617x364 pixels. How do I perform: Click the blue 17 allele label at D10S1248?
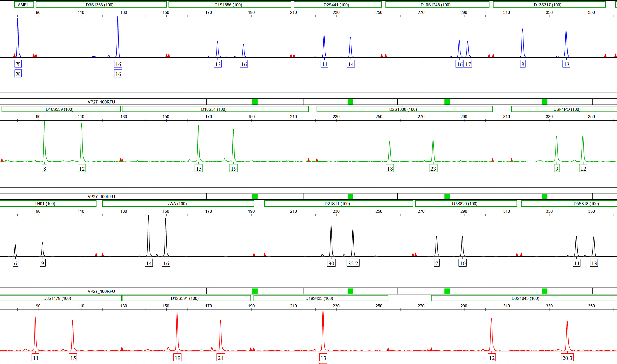[468, 64]
